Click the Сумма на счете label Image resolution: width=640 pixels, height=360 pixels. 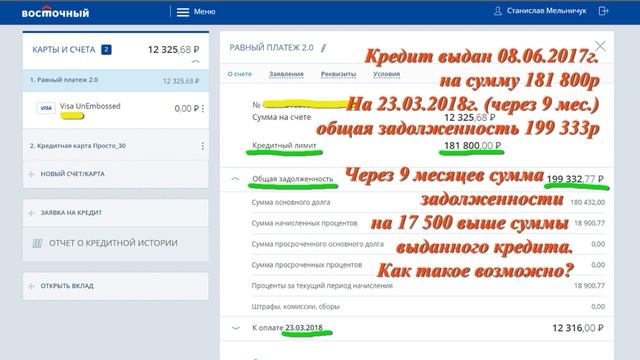pos(282,117)
